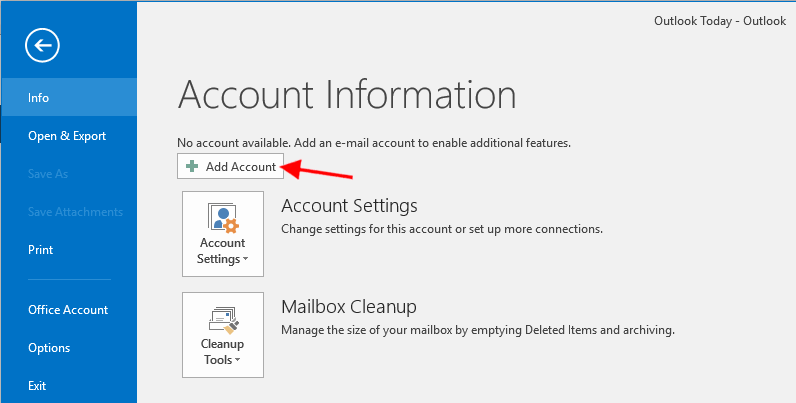Screen dimensions: 796x403
Task: Select the Print menu item
Action: [69, 250]
